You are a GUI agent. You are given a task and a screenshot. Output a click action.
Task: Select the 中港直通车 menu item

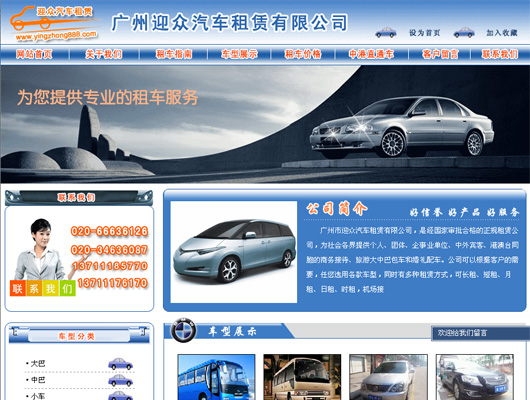[371, 54]
